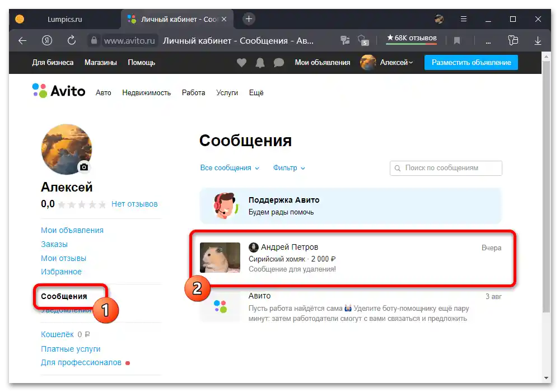Reload the page with the refresh icon
Image resolution: width=560 pixels, height=392 pixels.
click(72, 40)
